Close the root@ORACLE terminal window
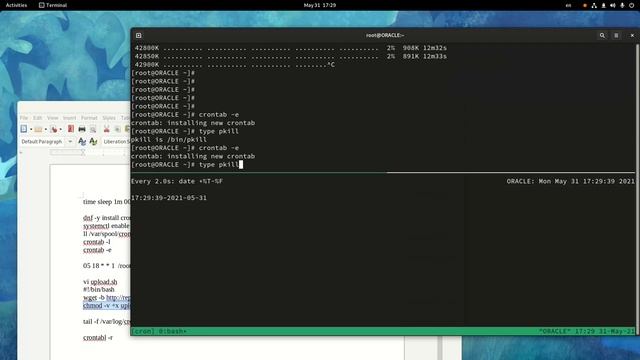 coord(632,36)
